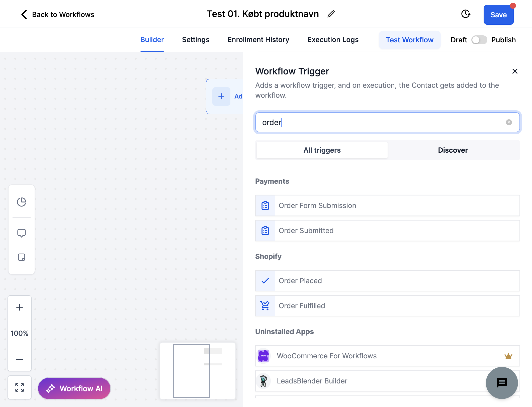
Task: Click the back arrow to Workflows
Action: pyautogui.click(x=24, y=15)
